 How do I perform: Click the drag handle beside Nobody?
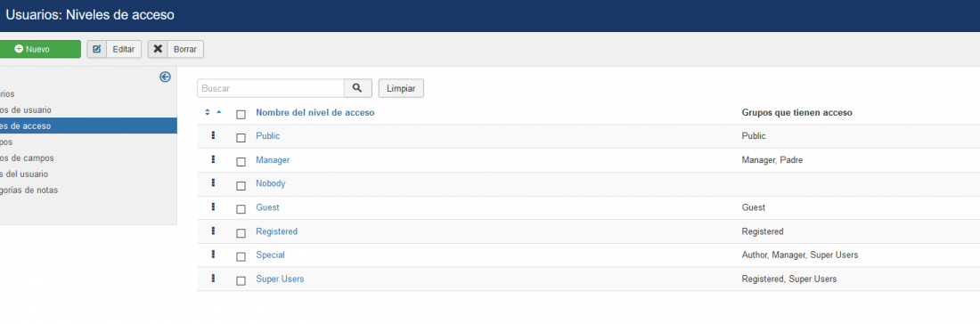click(213, 182)
